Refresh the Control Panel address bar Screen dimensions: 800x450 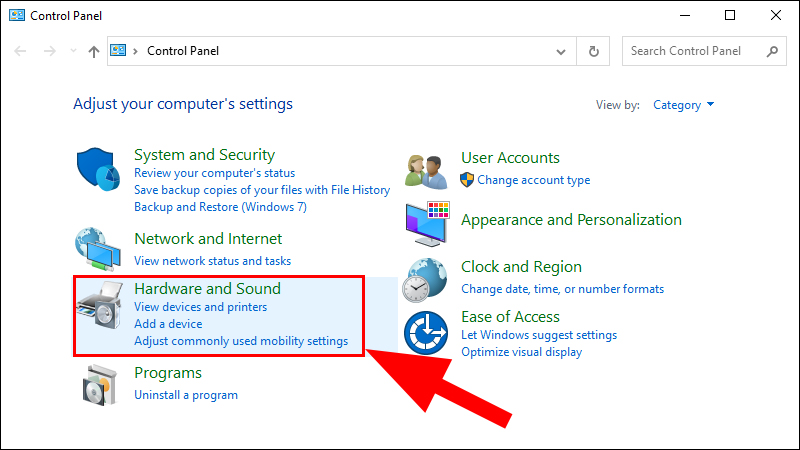[x=594, y=51]
